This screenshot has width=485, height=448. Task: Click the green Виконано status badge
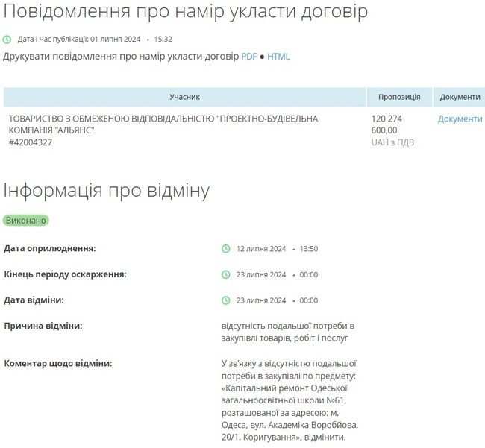pyautogui.click(x=26, y=221)
